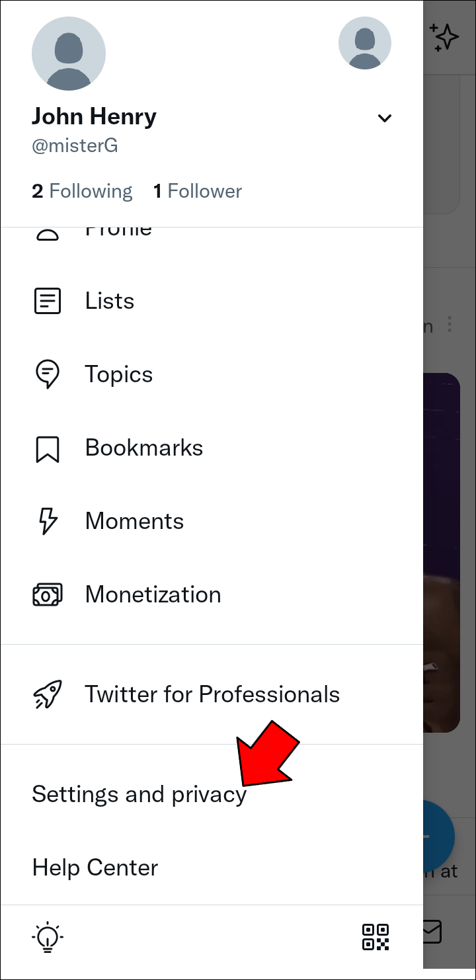The height and width of the screenshot is (980, 476).
Task: Select the Topics pin icon
Action: 47,374
